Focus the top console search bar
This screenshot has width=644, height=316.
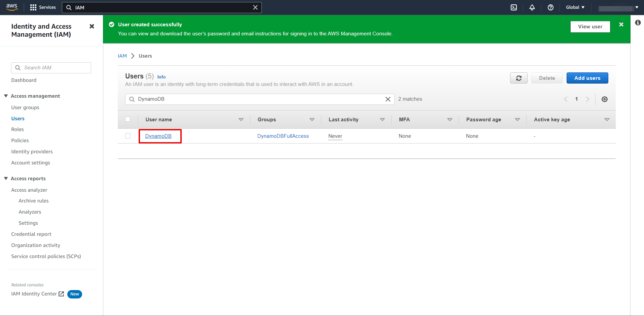pyautogui.click(x=162, y=7)
